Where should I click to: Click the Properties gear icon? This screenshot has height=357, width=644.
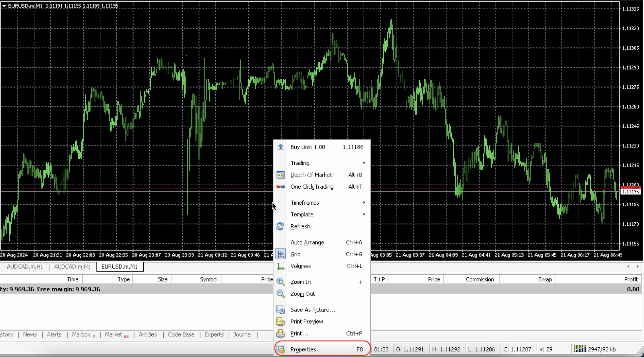(281, 349)
